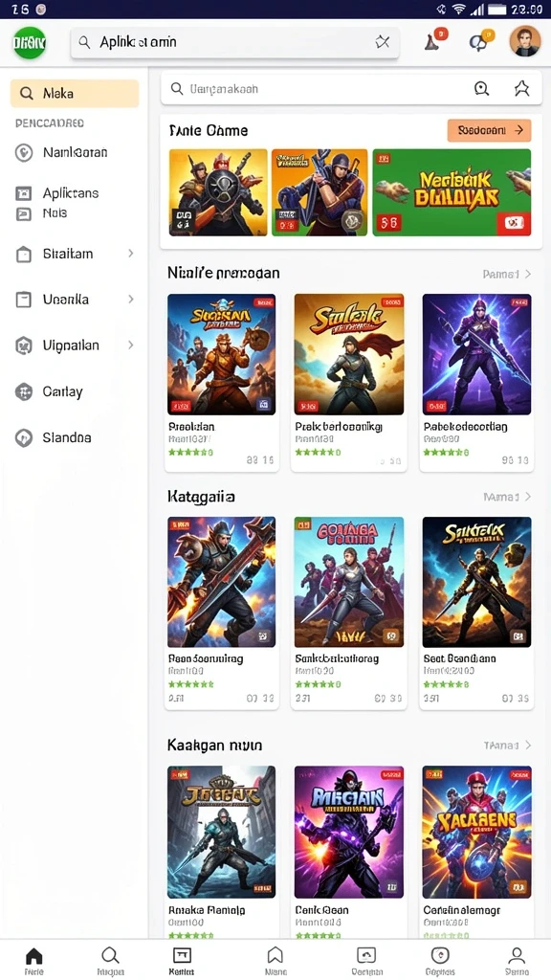Click Pannat link beside Nicalie pranodan
Image resolution: width=551 pixels, height=980 pixels.
click(x=506, y=274)
